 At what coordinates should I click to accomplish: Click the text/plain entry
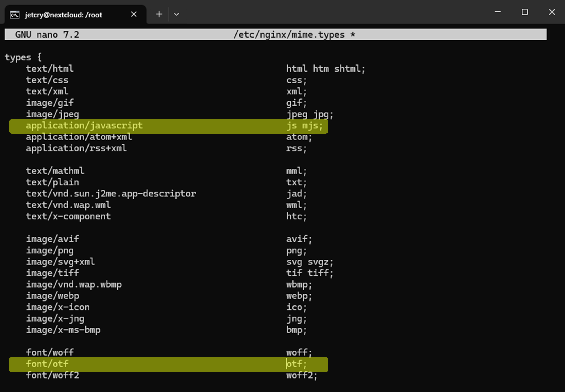tap(53, 182)
